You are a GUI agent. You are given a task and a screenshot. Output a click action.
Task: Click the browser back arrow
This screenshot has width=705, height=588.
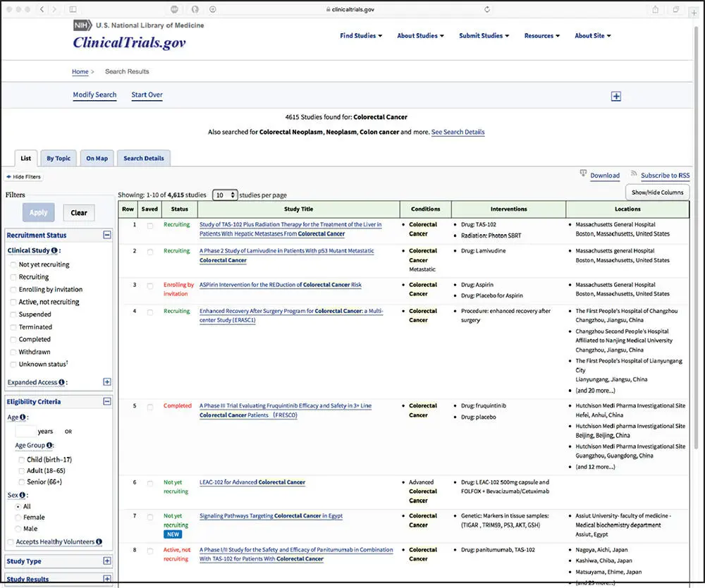click(x=42, y=9)
